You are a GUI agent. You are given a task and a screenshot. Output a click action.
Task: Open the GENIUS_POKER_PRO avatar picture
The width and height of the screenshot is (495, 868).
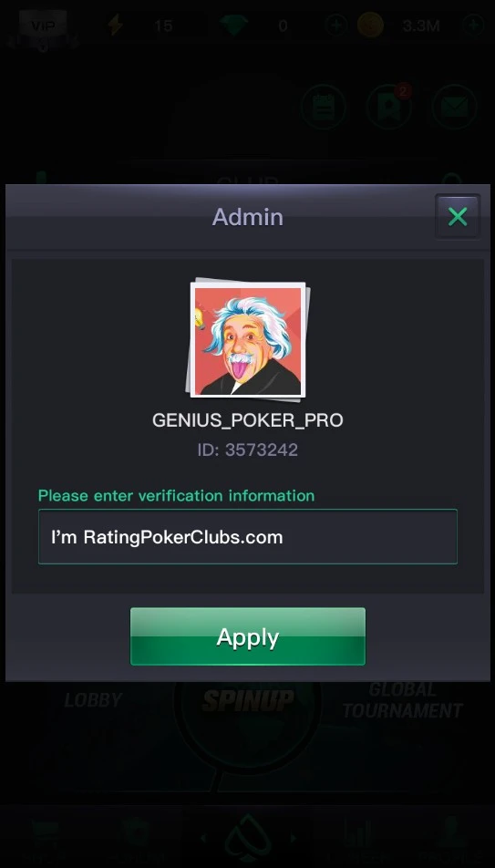[x=248, y=340]
